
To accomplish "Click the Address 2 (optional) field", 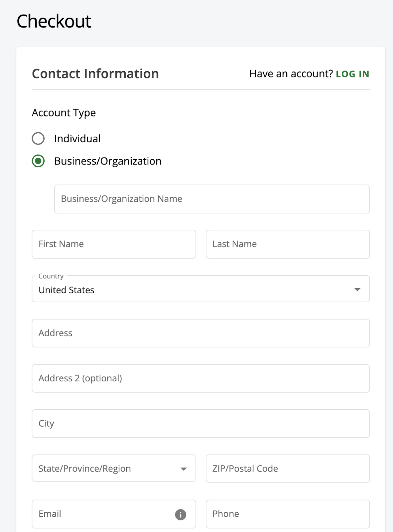I will tap(200, 378).
